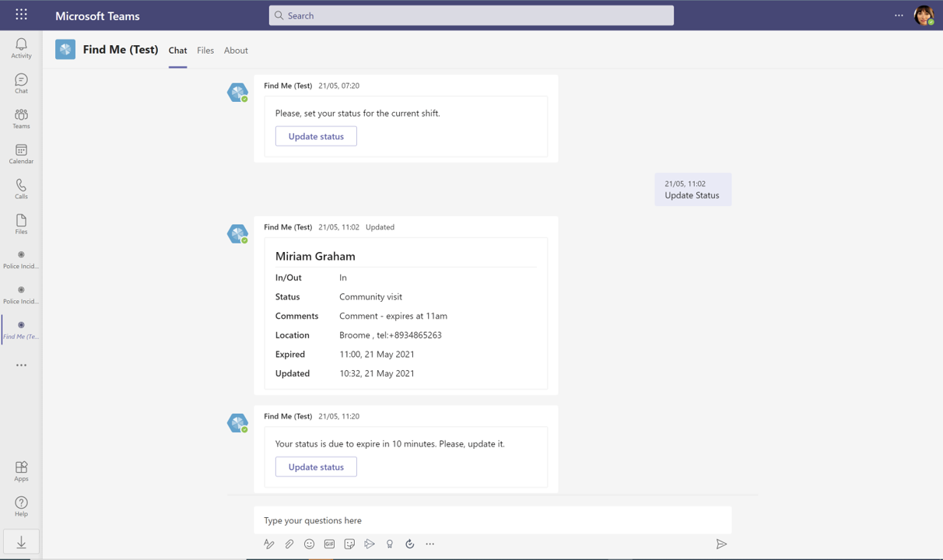The height and width of the screenshot is (560, 943).
Task: Open the Calls section
Action: [21, 188]
